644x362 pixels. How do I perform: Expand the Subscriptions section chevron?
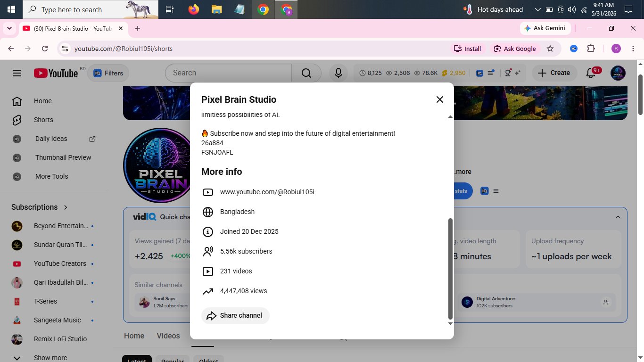(x=66, y=207)
